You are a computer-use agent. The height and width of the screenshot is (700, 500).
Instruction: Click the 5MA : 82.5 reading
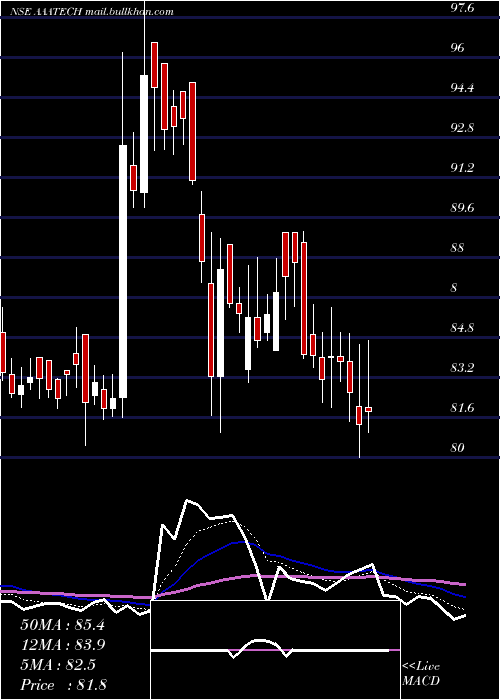58,665
